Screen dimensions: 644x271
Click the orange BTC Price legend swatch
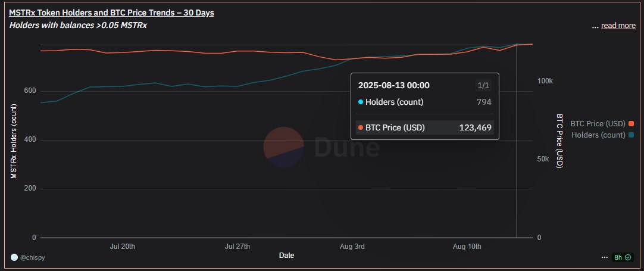[632, 123]
